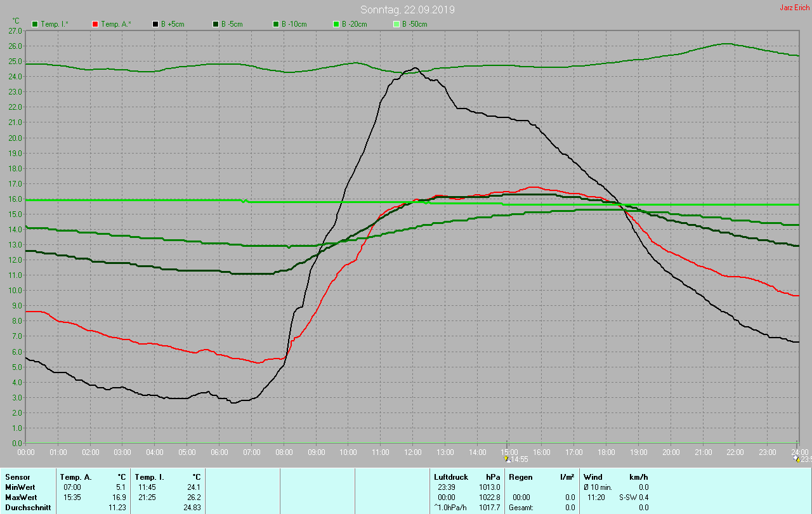Select the 'Temp. A.*' legend label
Viewport: 812px width, 514px height.
point(116,24)
